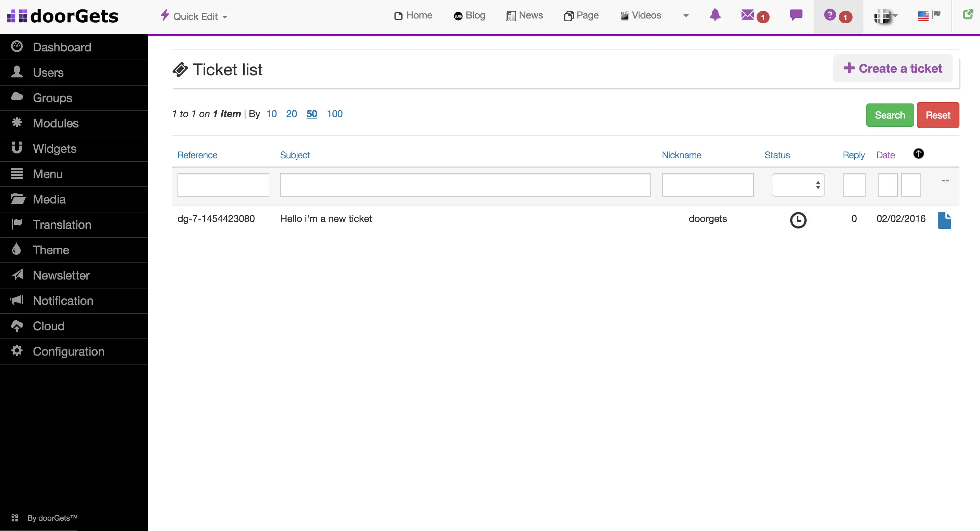
Task: Open Modules in the sidebar
Action: [x=56, y=123]
